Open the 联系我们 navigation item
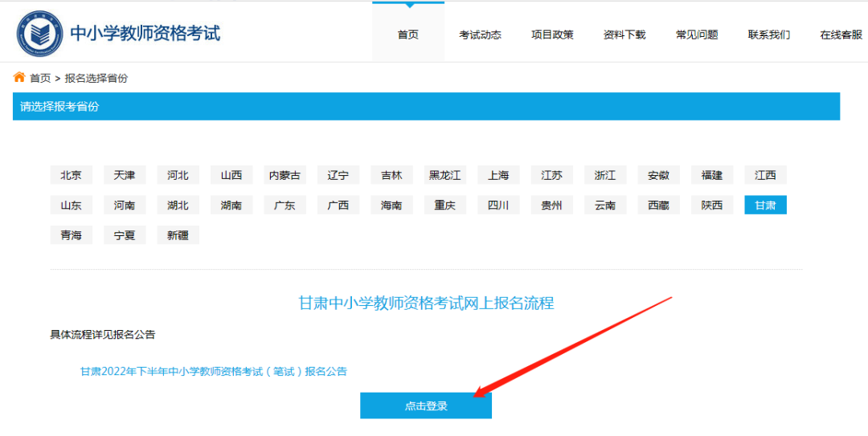 point(769,35)
